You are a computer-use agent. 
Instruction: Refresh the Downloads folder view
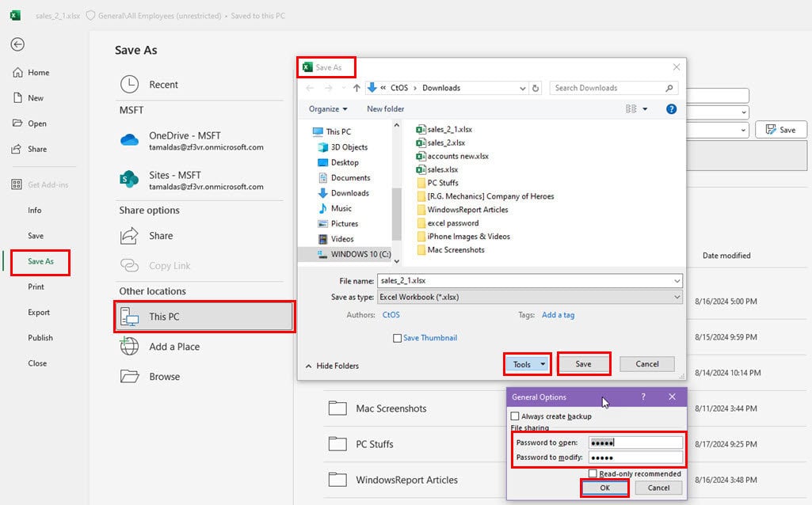click(x=536, y=88)
